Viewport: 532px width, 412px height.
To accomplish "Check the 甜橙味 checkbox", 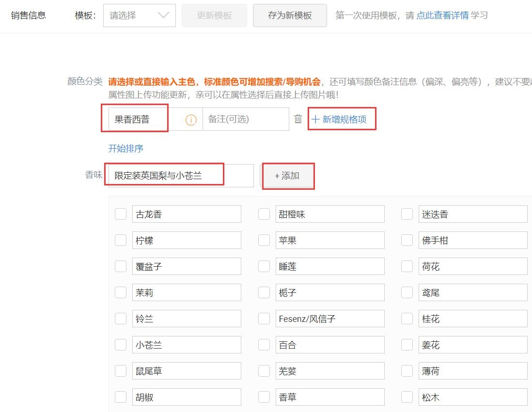I will [264, 214].
